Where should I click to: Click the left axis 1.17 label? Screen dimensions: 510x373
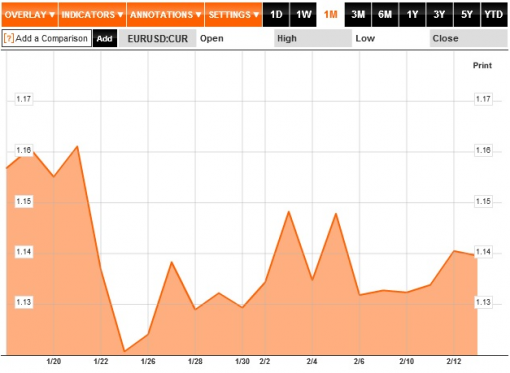coord(24,99)
